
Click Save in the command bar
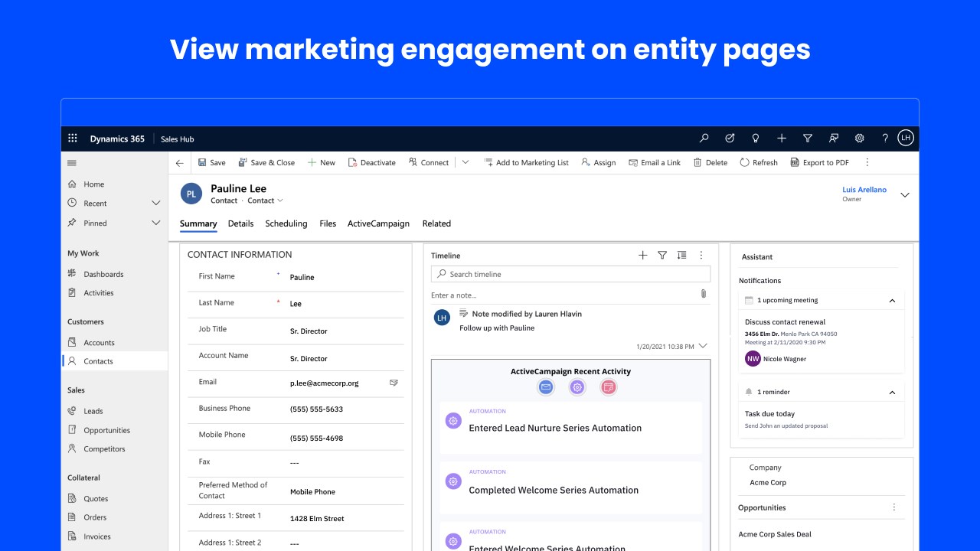point(212,162)
